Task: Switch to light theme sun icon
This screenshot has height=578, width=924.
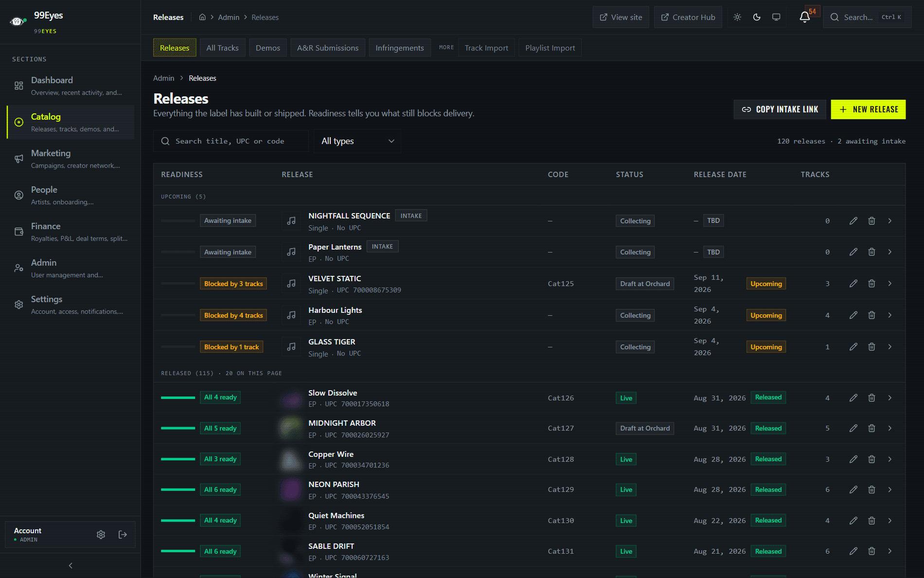Action: [x=737, y=17]
